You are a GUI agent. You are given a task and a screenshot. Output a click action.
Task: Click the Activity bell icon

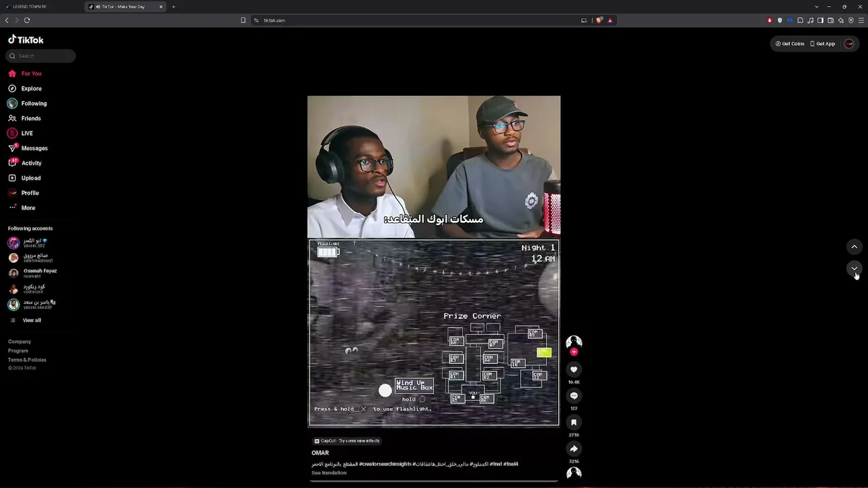pyautogui.click(x=12, y=163)
